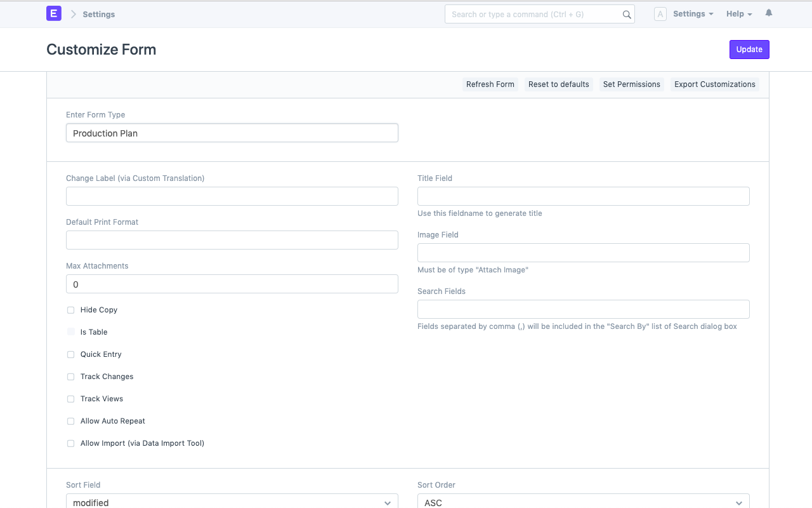
Task: Click the user avatar icon
Action: pos(660,13)
